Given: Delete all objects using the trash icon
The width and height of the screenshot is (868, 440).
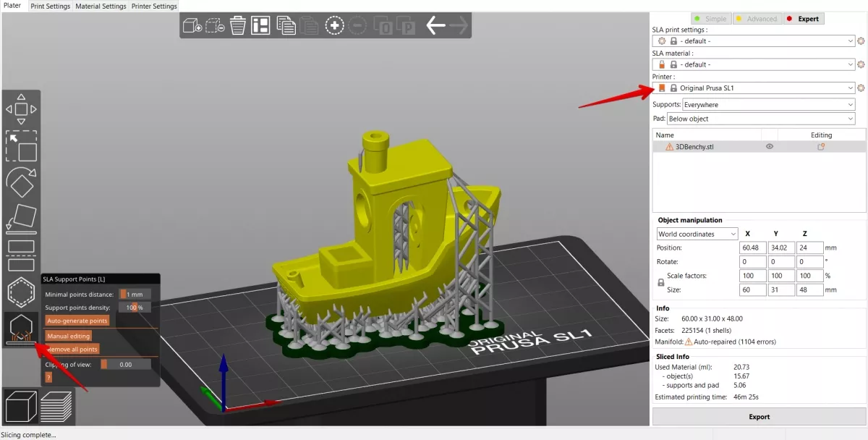Looking at the screenshot, I should (238, 25).
